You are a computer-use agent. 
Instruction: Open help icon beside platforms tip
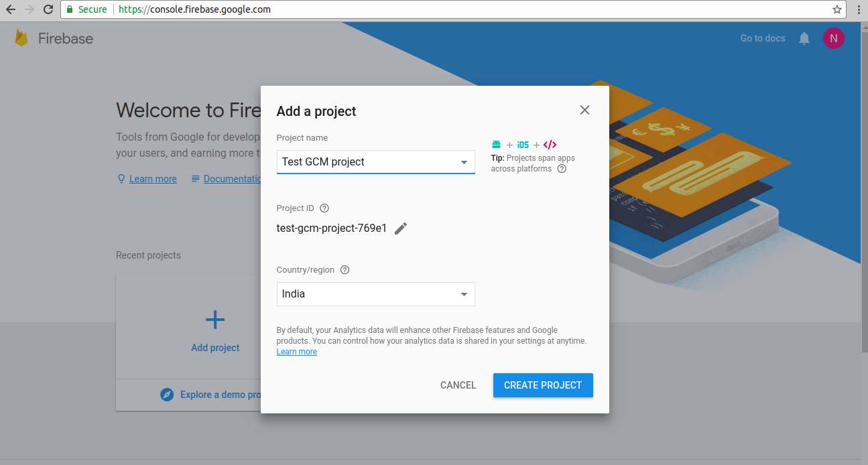[562, 169]
